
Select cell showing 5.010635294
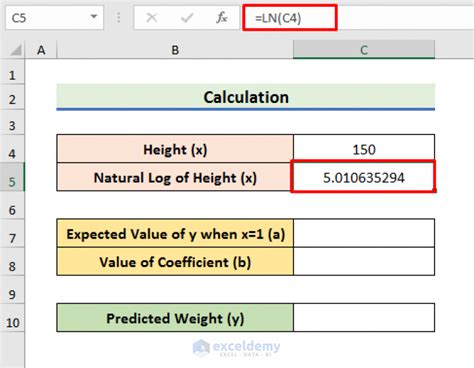(x=364, y=177)
